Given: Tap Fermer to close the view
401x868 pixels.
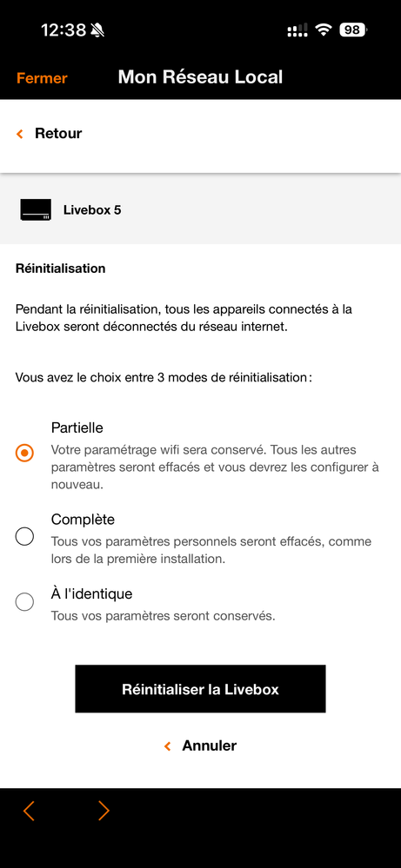Looking at the screenshot, I should tap(42, 78).
